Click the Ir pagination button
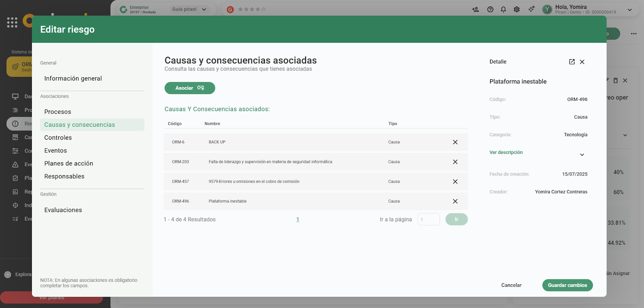This screenshot has width=644, height=308. (x=456, y=219)
